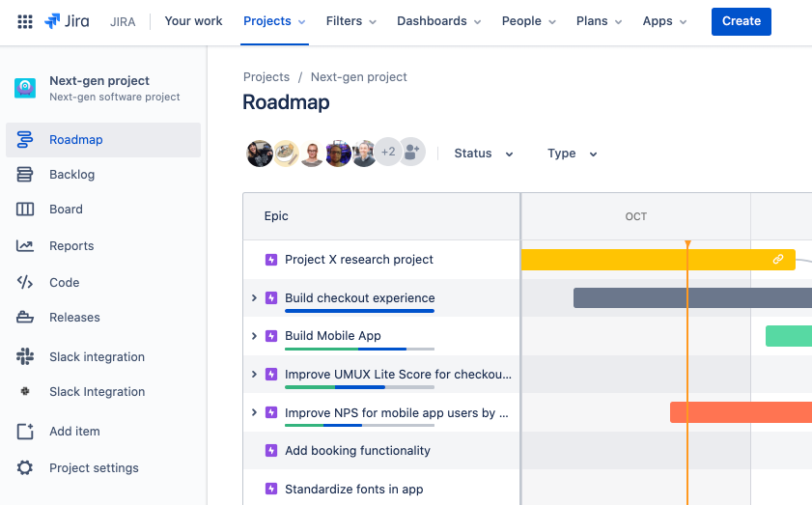Open Code from the sidebar
The width and height of the screenshot is (812, 505).
pos(64,283)
